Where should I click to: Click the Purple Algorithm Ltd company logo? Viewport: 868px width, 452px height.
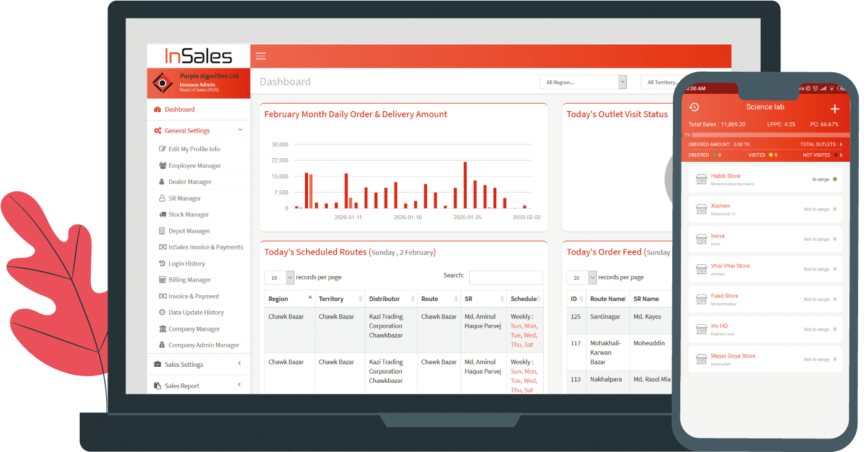point(162,83)
